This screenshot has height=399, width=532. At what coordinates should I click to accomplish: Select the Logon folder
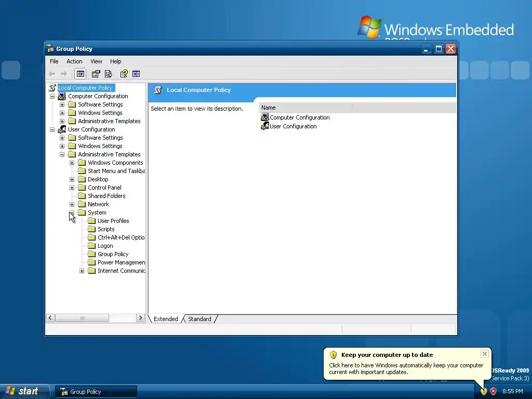click(x=105, y=246)
